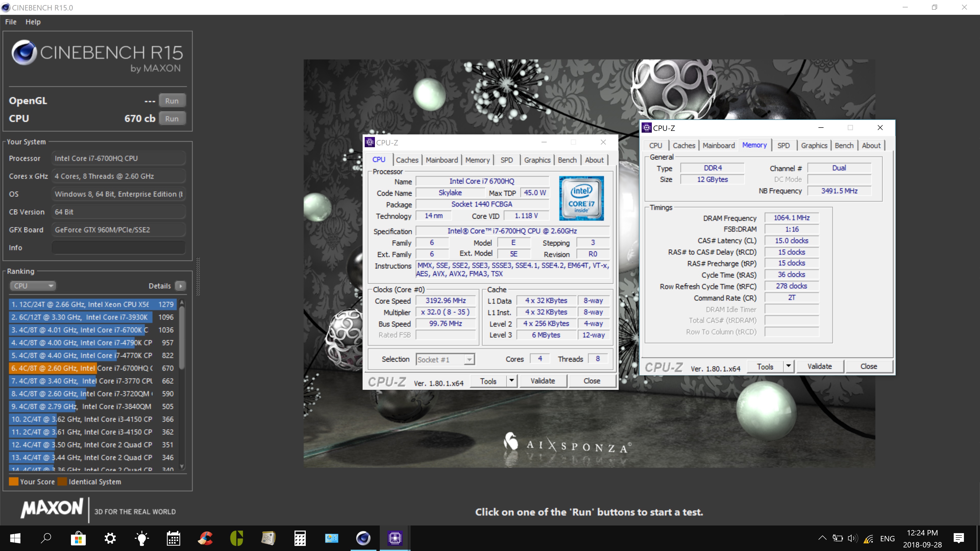Click ranking list scroll up arrow
Viewport: 980px width, 551px height.
pos(182,303)
